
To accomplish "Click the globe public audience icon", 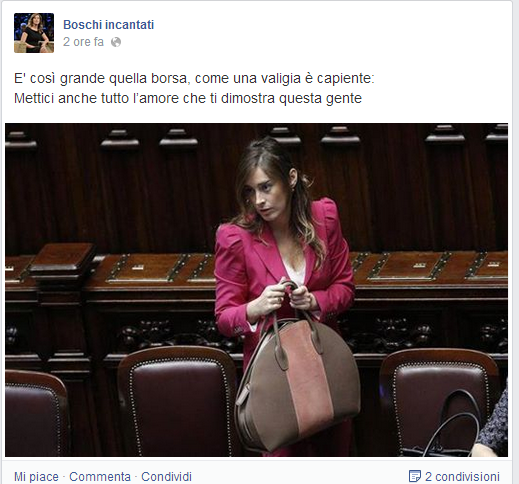I will (116, 42).
